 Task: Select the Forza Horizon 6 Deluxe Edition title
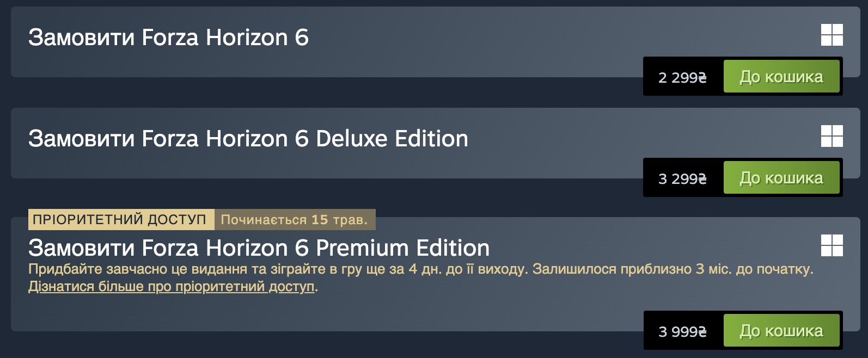(x=248, y=139)
